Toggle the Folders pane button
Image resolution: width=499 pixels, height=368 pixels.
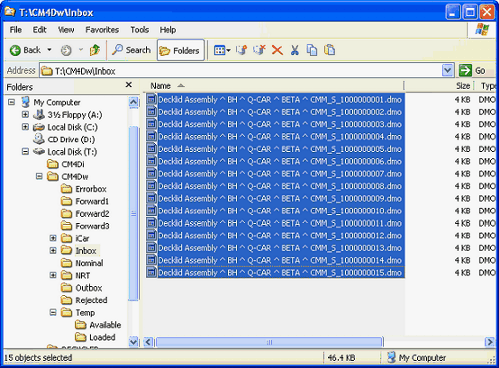point(180,50)
